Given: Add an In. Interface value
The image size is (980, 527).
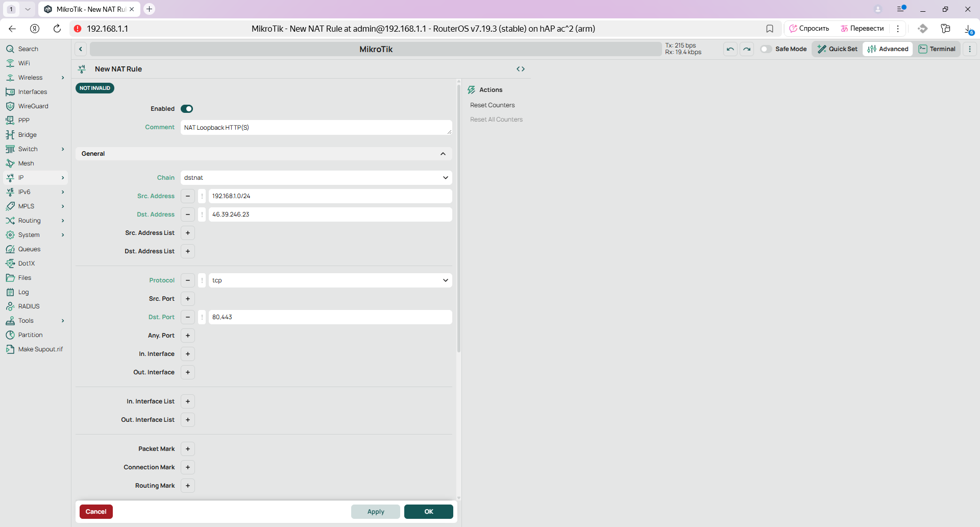Looking at the screenshot, I should tap(188, 354).
